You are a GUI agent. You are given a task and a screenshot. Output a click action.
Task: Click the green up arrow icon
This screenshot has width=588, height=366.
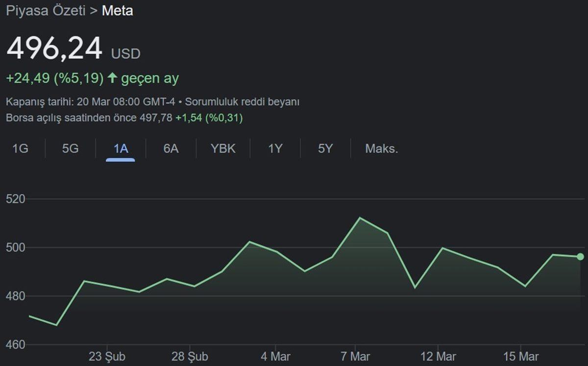click(112, 78)
